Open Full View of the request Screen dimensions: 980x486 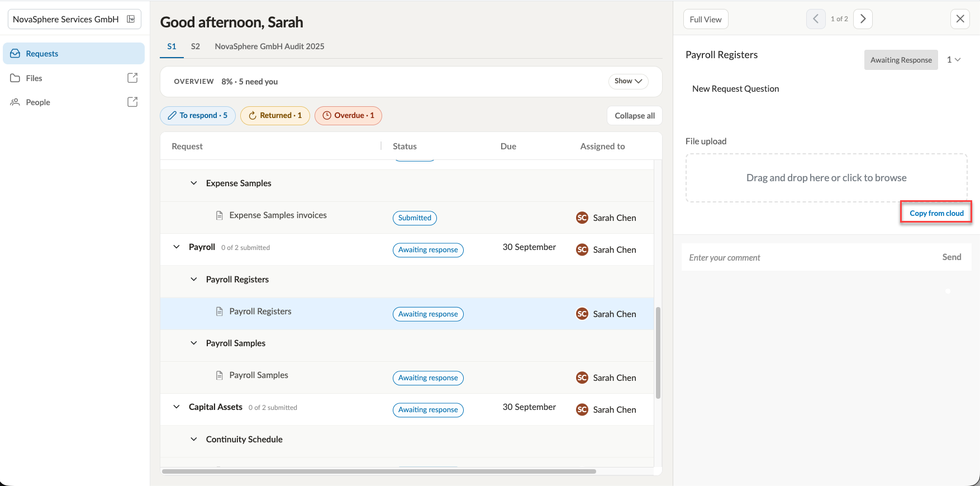tap(706, 19)
